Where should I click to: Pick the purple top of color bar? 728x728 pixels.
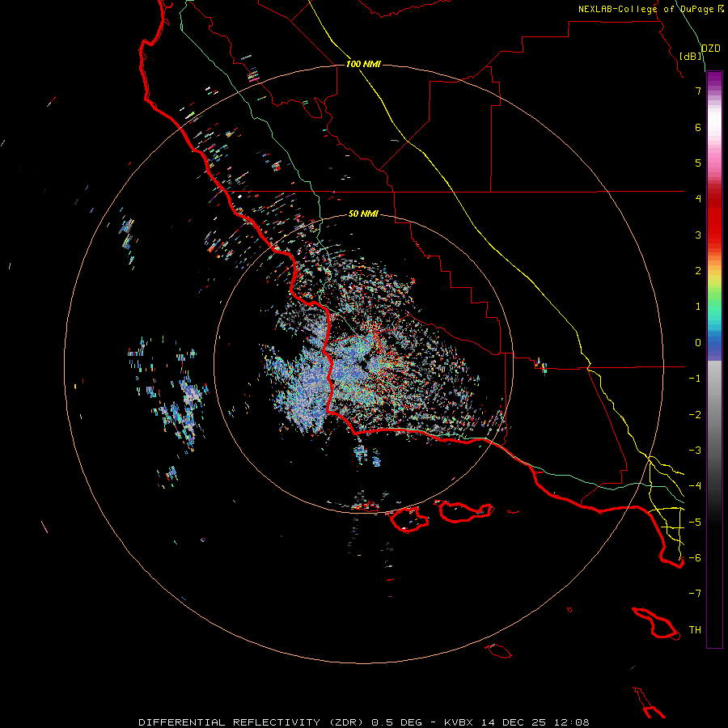click(x=714, y=79)
